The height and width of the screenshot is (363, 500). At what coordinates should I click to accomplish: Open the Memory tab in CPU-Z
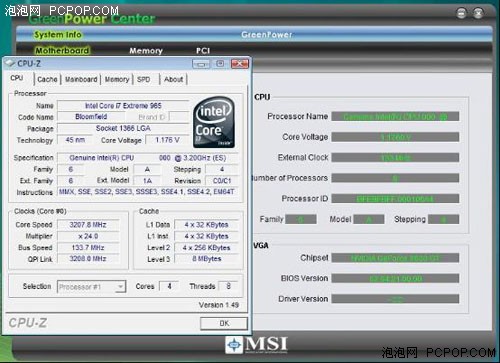pyautogui.click(x=117, y=79)
